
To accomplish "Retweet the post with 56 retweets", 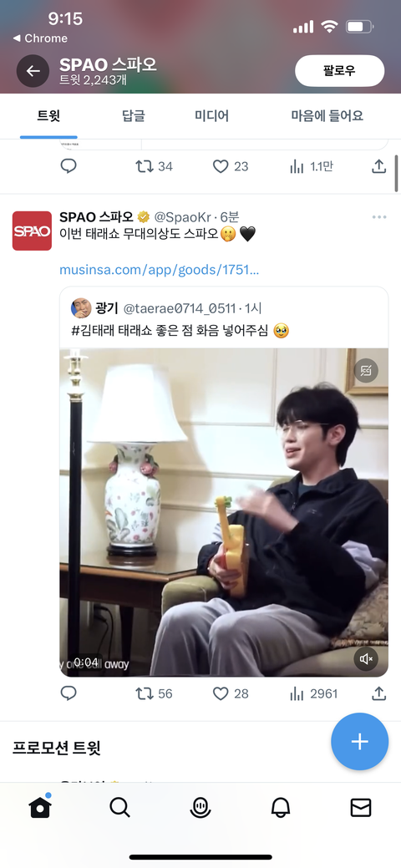I will 155,693.
